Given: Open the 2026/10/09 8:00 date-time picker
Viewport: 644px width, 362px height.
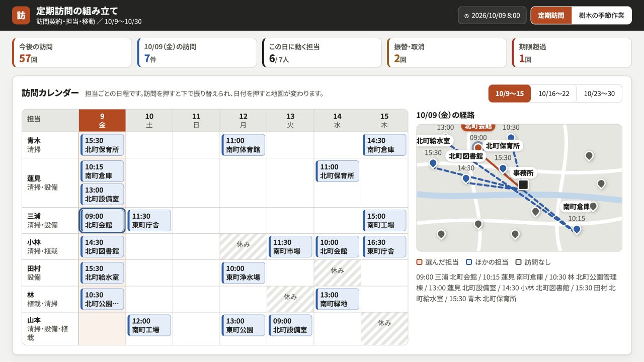Looking at the screenshot, I should [492, 15].
